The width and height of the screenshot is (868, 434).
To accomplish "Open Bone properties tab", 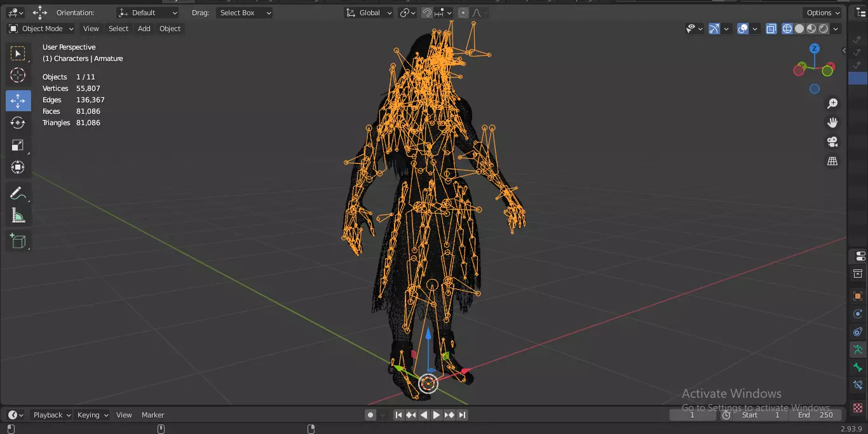I will (x=858, y=367).
